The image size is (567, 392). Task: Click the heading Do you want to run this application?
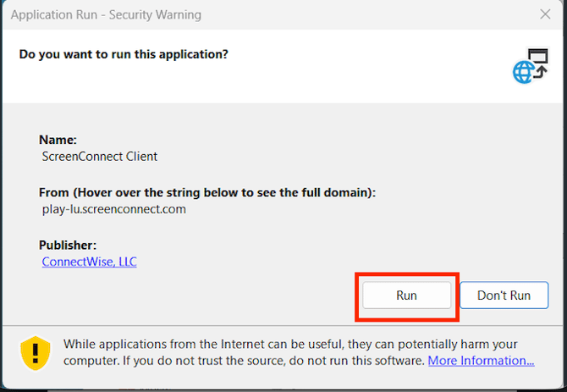pyautogui.click(x=124, y=54)
